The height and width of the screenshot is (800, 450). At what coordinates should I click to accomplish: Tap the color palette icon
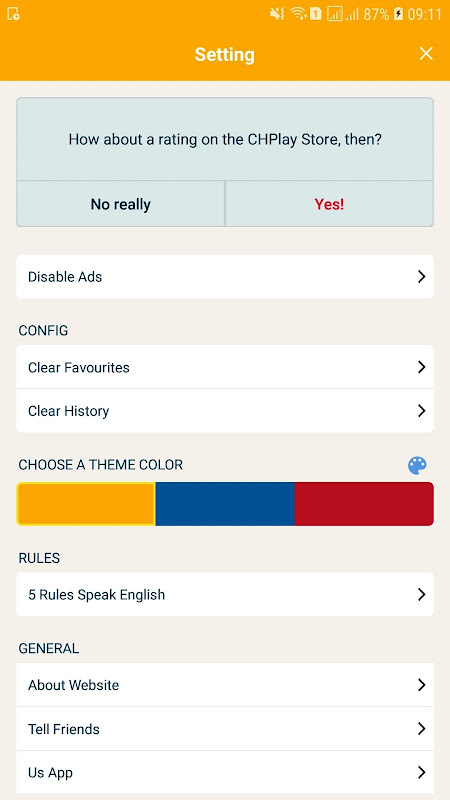click(417, 465)
